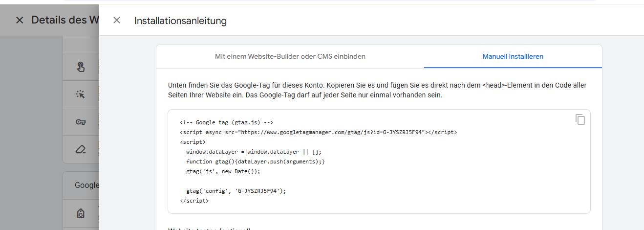Open Mit einem Website-Builder oder CMS einbinden tab
644x230 pixels.
(290, 56)
